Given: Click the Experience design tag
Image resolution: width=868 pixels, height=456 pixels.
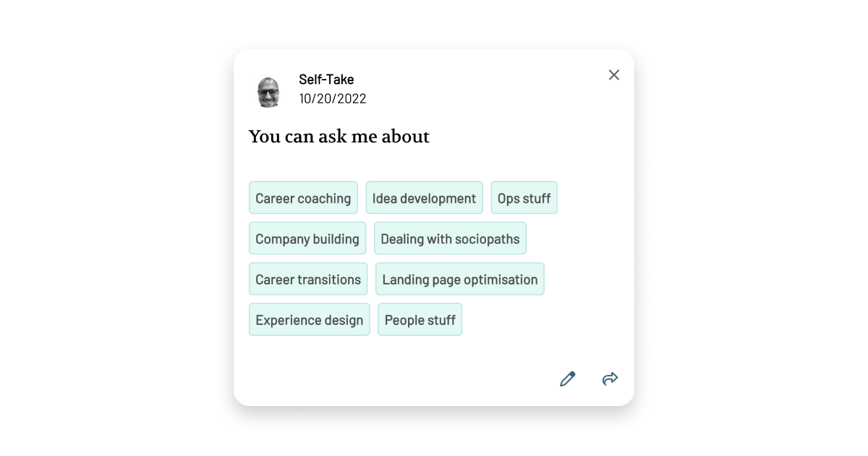Looking at the screenshot, I should [309, 319].
